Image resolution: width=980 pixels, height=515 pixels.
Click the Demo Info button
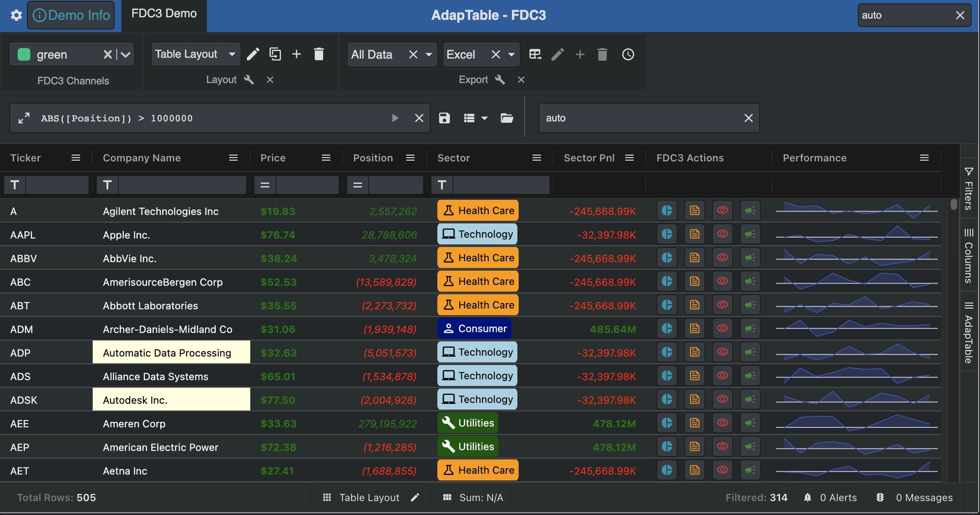[x=71, y=16]
